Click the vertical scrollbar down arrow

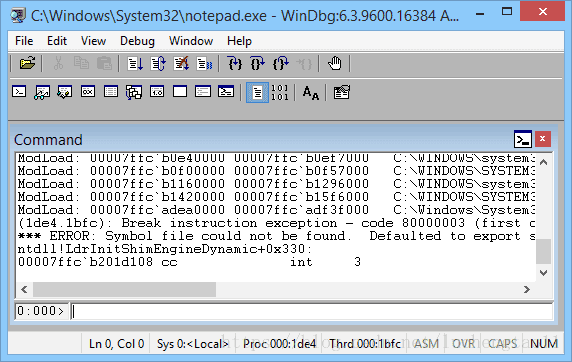tap(544, 273)
